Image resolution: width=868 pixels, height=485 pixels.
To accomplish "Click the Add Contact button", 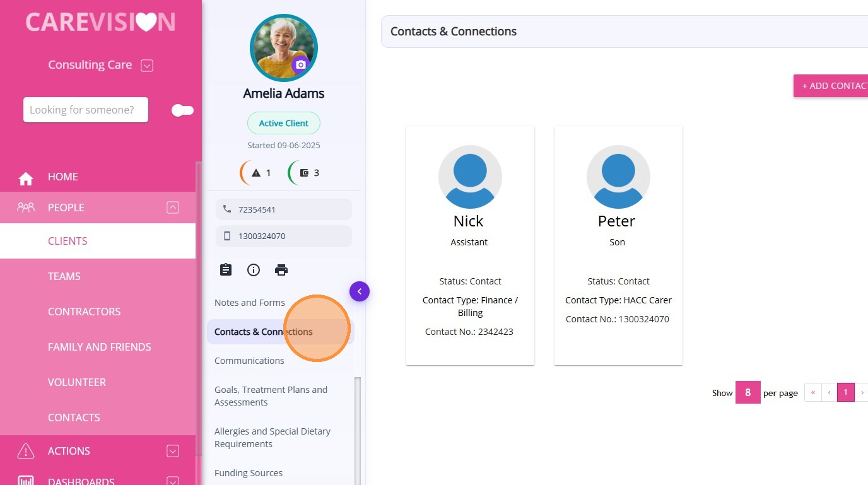I will (x=831, y=86).
